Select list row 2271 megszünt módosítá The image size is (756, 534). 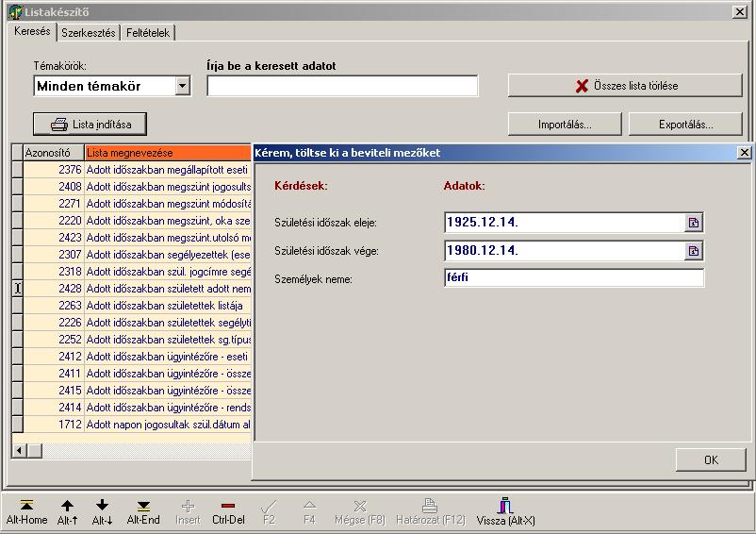pos(137,204)
